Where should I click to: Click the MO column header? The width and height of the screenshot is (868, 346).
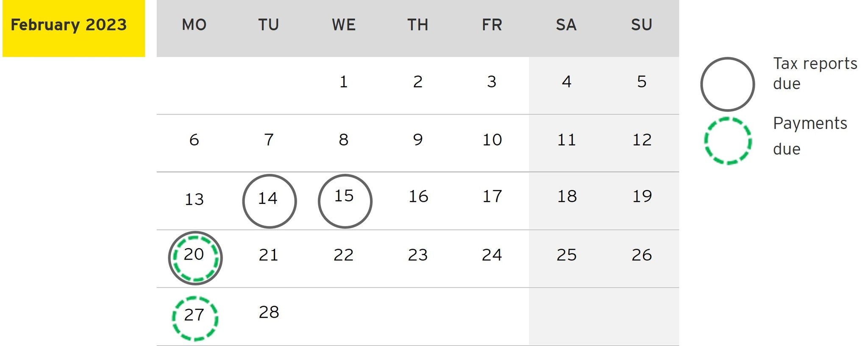[x=194, y=25]
